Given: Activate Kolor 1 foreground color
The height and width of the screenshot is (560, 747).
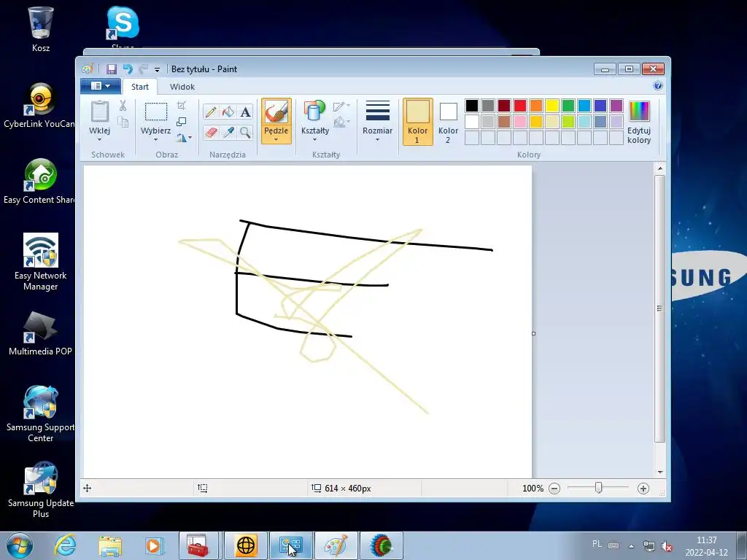Looking at the screenshot, I should [x=418, y=122].
